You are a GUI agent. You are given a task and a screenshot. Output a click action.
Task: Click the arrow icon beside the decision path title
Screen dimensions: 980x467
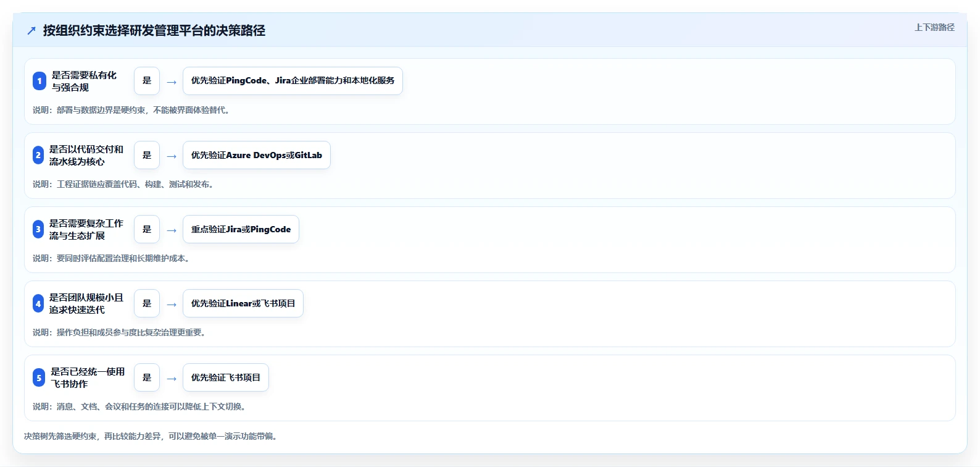click(x=31, y=30)
